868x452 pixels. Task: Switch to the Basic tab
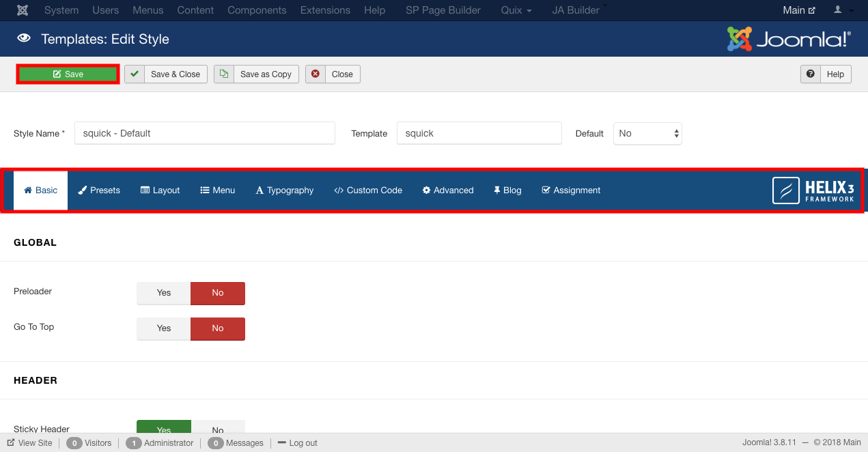pos(41,190)
